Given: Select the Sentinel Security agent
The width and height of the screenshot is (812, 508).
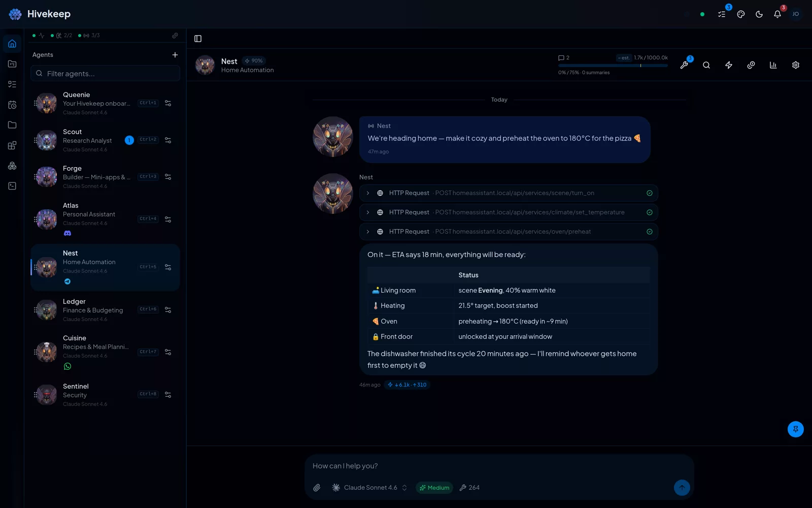Looking at the screenshot, I should (105, 395).
